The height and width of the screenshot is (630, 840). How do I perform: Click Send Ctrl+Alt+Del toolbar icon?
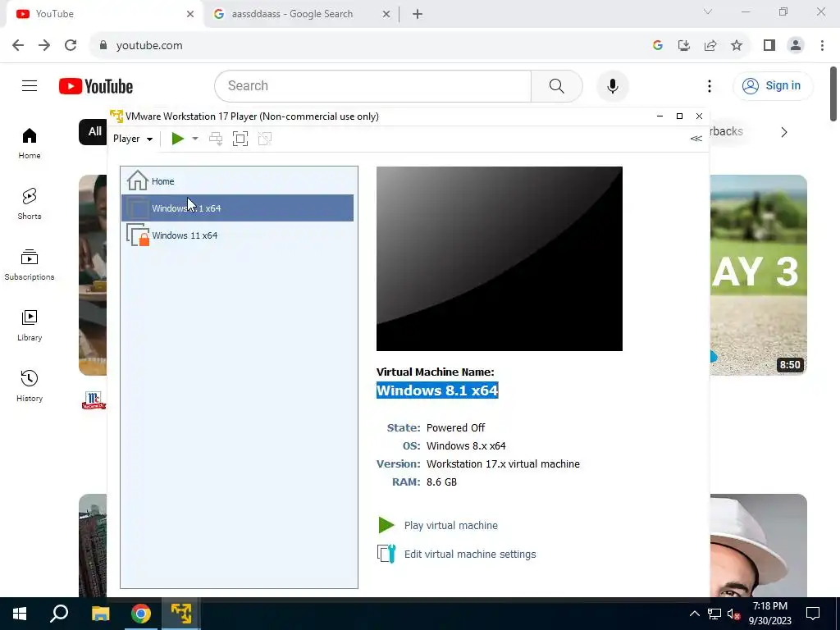click(216, 139)
